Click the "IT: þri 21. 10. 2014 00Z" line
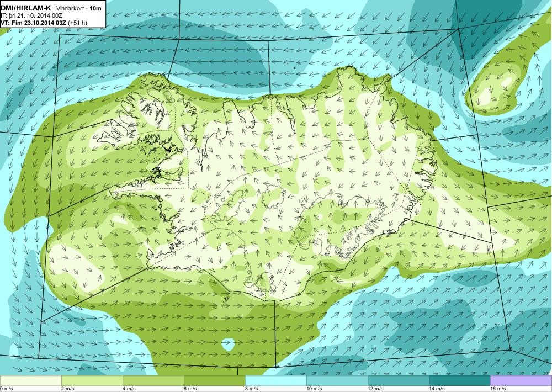The height and width of the screenshot is (392, 552). pyautogui.click(x=33, y=15)
